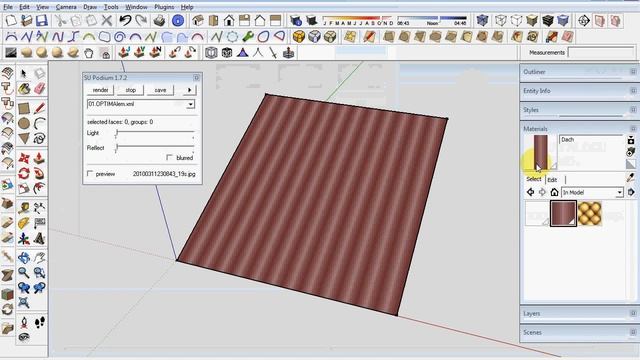Open the File menu
Image resolution: width=640 pixels, height=360 pixels.
point(7,7)
